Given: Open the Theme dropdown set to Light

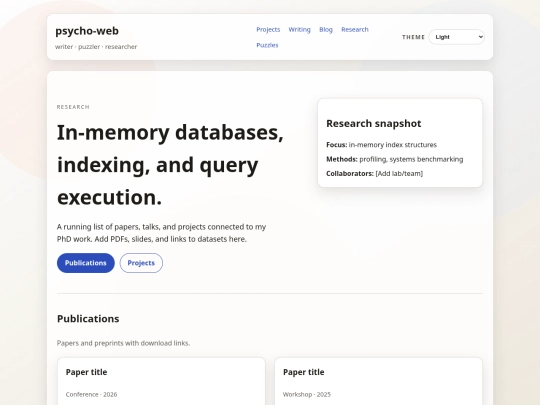Looking at the screenshot, I should pyautogui.click(x=456, y=37).
